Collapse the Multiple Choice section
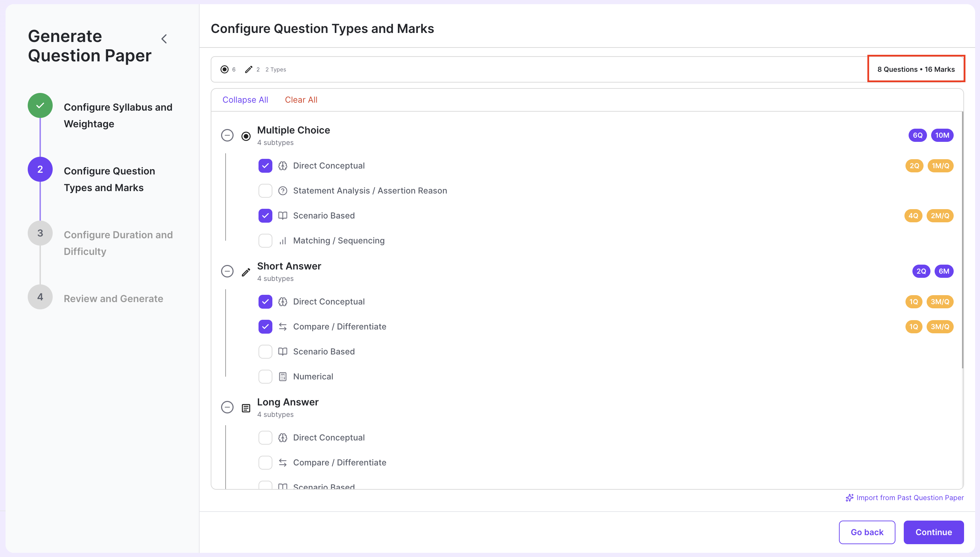980x557 pixels. [x=227, y=135]
